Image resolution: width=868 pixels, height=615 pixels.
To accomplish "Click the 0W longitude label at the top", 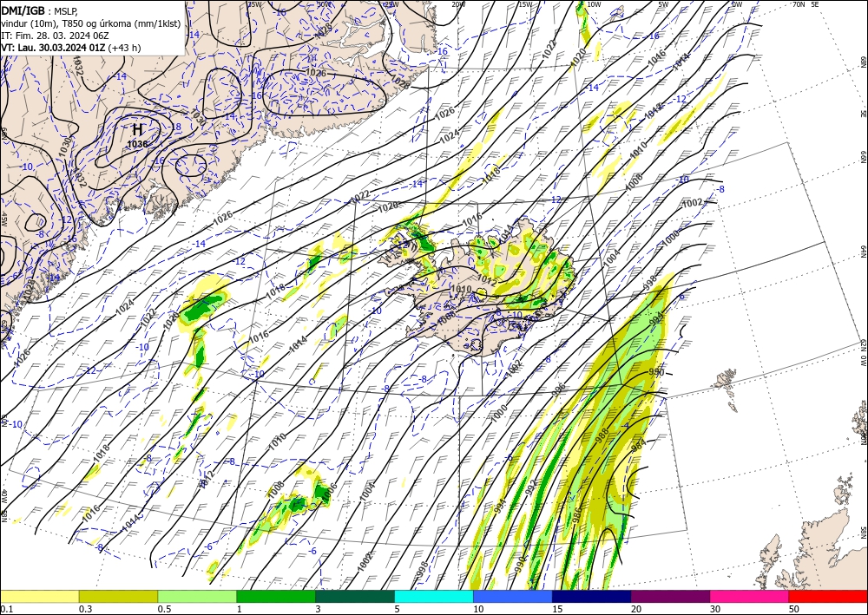I will 737,4.
